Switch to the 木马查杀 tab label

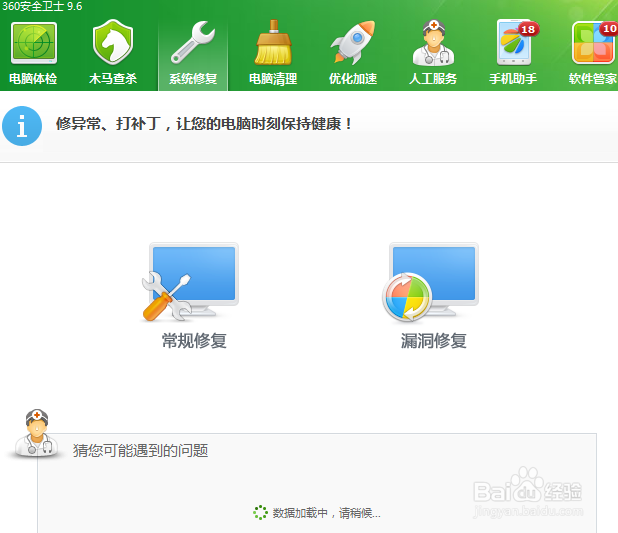[113, 78]
